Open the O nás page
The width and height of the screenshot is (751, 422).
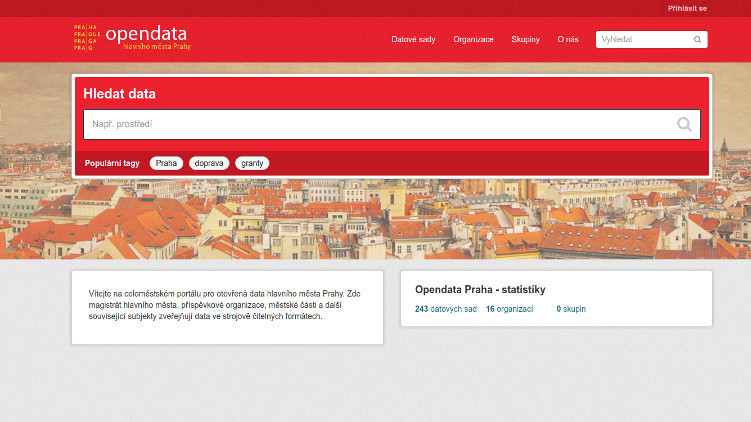pyautogui.click(x=568, y=39)
